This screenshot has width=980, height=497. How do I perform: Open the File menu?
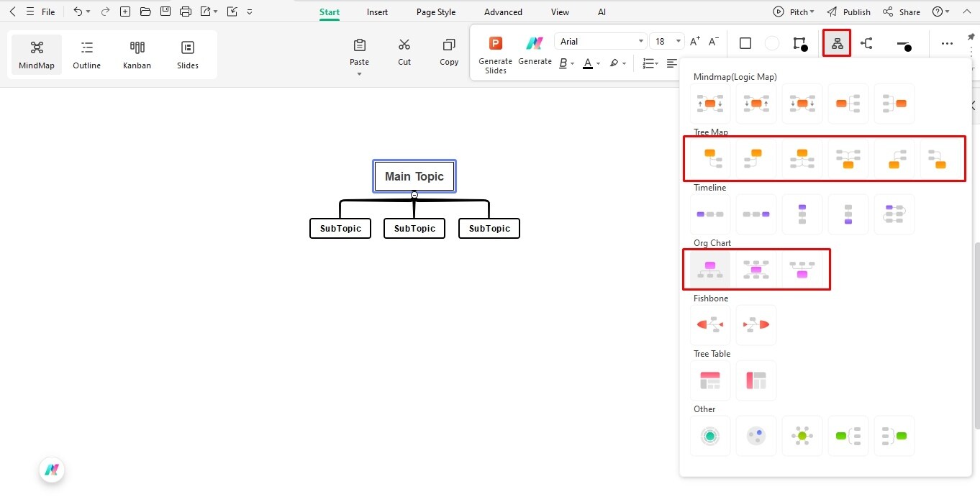(x=47, y=12)
